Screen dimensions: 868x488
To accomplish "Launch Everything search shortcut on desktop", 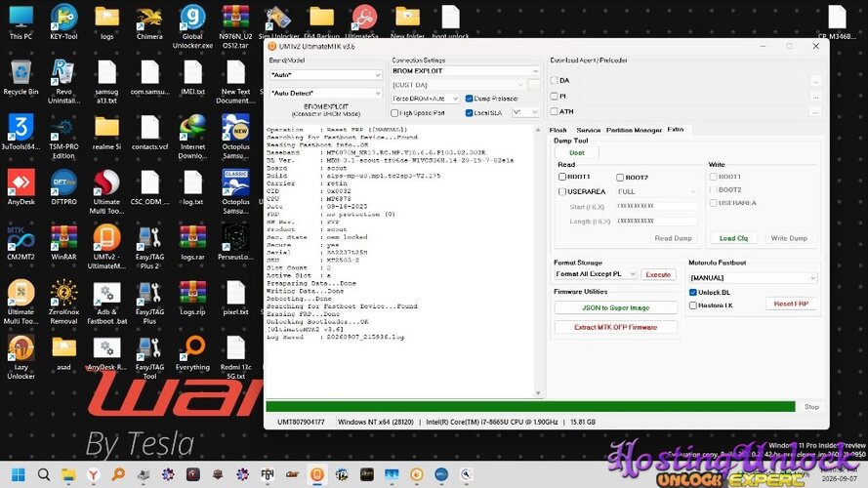I will click(x=192, y=353).
